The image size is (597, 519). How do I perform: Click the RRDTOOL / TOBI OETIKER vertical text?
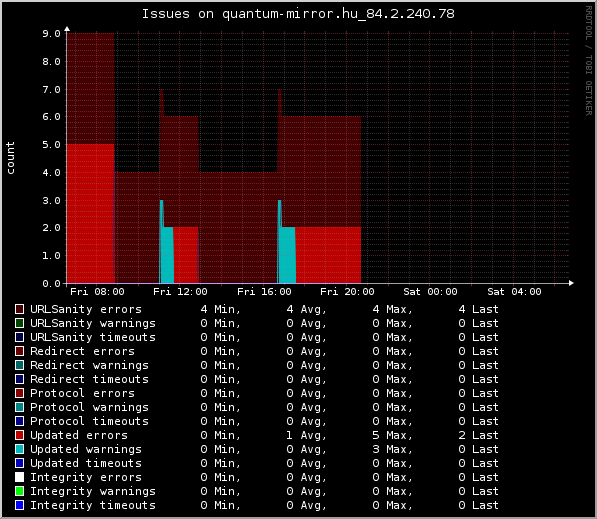click(589, 61)
